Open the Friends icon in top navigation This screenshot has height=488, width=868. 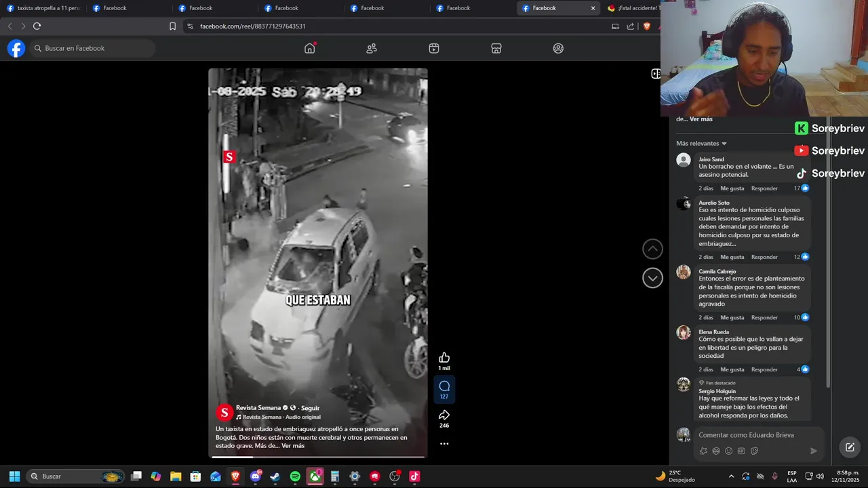[x=372, y=48]
